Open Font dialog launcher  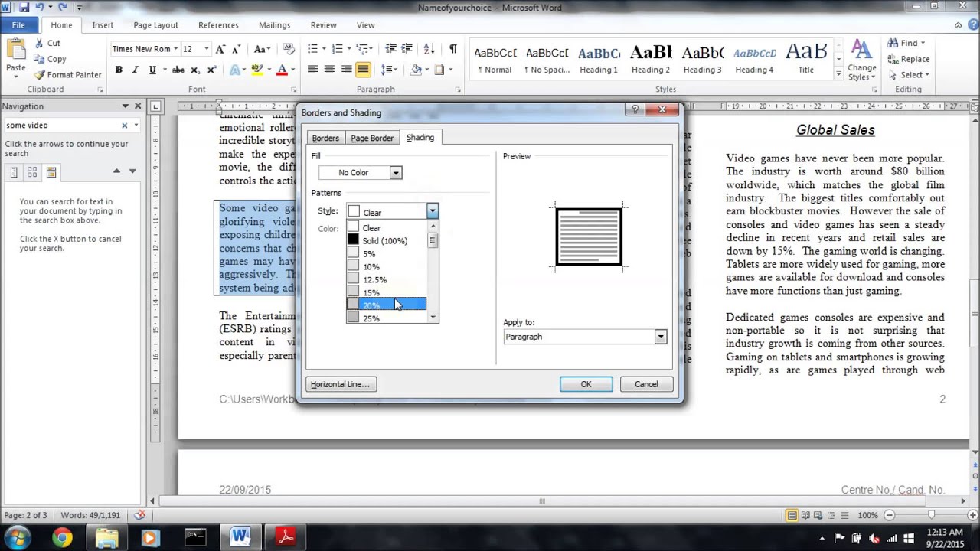(x=295, y=90)
